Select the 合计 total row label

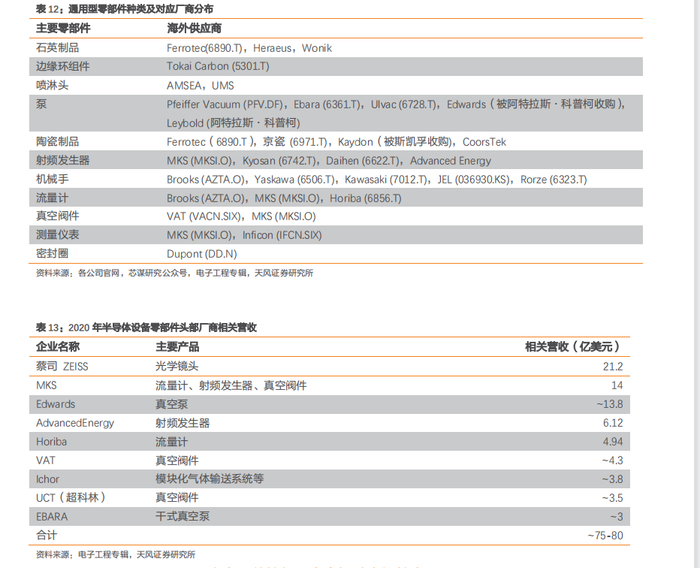coord(46,535)
